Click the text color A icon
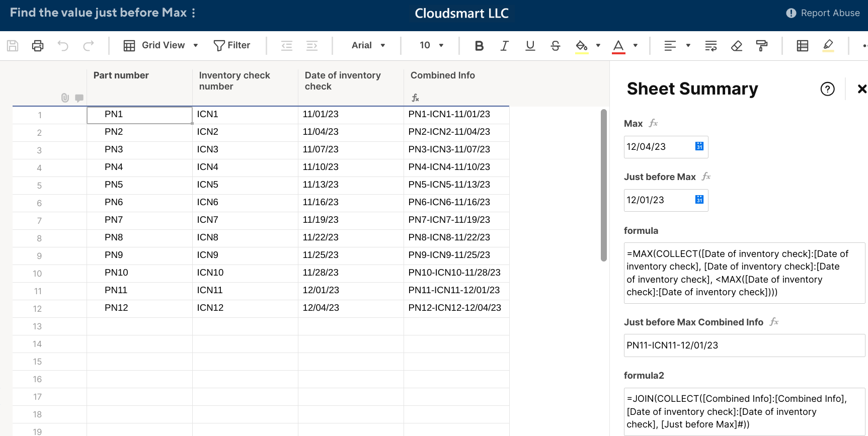The image size is (868, 436). coord(618,46)
